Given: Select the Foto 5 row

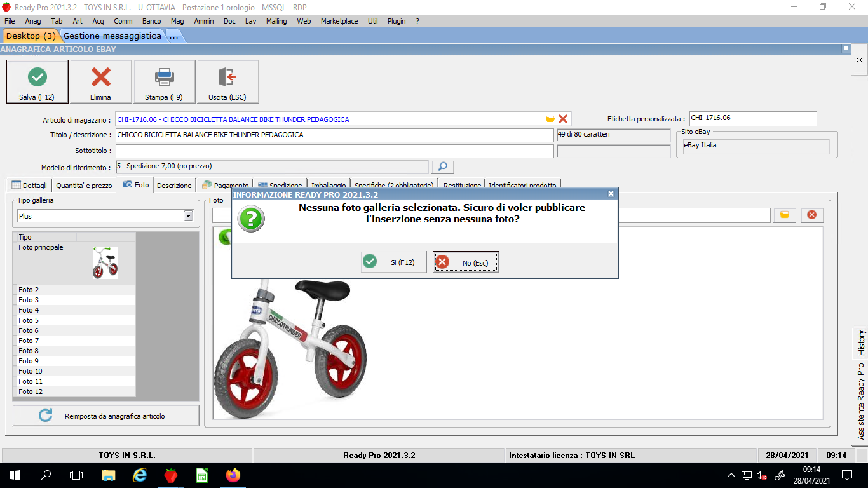Looking at the screenshot, I should tap(74, 320).
